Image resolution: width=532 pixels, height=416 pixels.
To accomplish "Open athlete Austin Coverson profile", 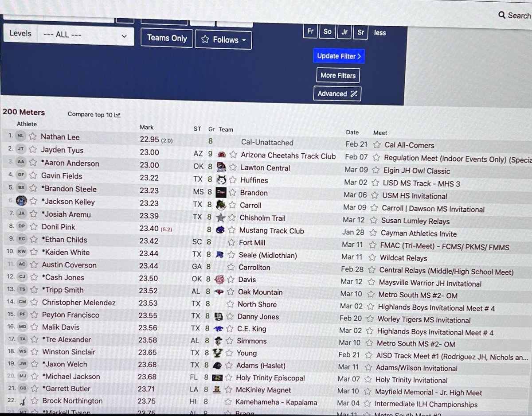I will tap(69, 265).
